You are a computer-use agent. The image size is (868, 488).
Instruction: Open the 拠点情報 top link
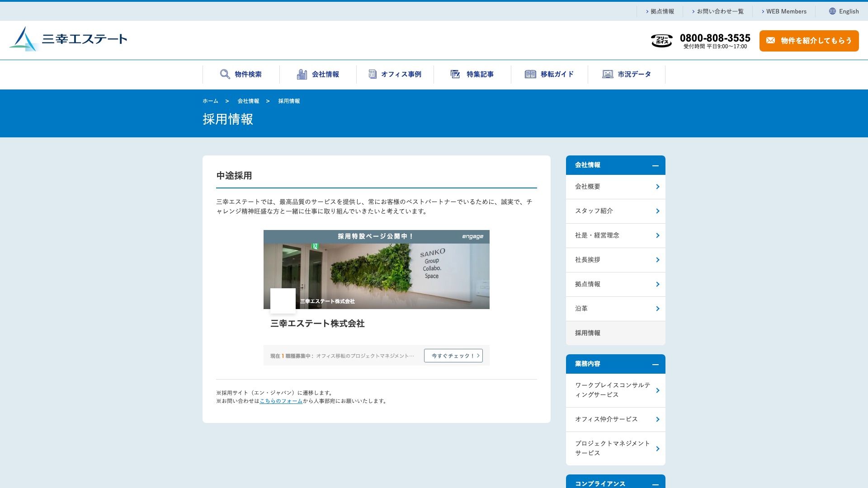(660, 11)
